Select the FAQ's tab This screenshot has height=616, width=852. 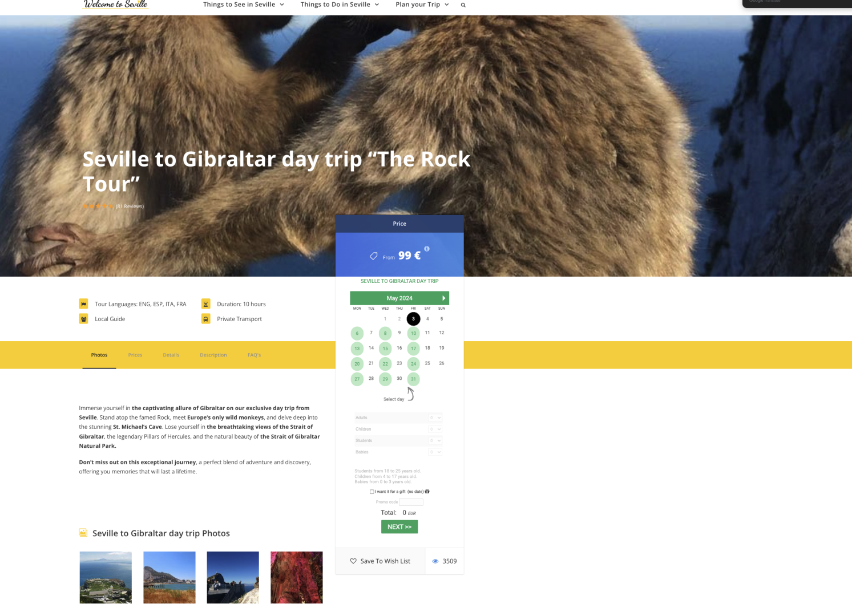point(255,355)
